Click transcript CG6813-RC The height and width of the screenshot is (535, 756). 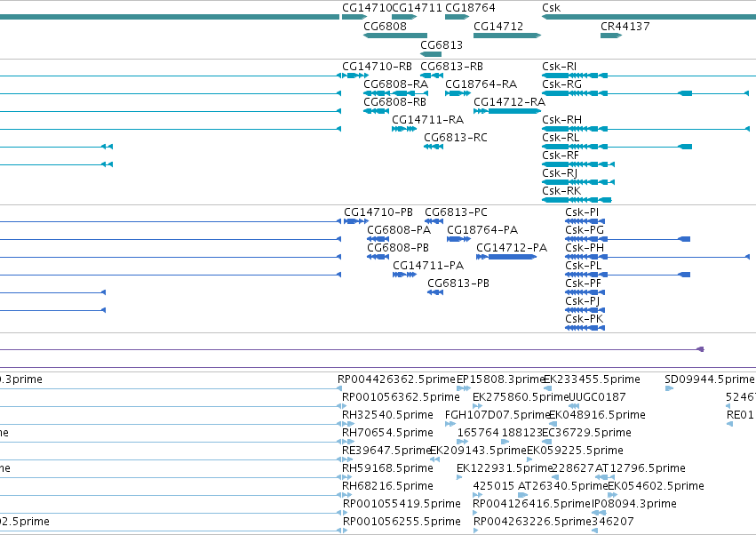click(456, 138)
